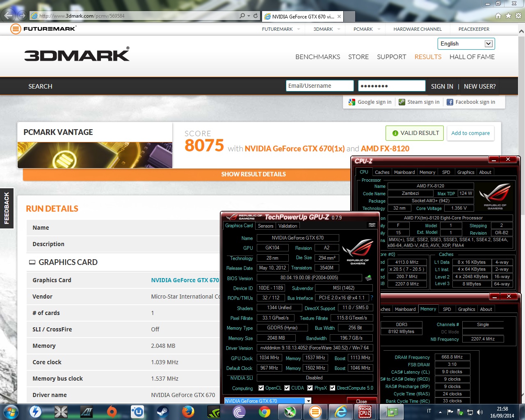Viewport: 525px width, 420px height.
Task: Open the Mainboard tab in upper CPU-Z window
Action: [x=404, y=172]
